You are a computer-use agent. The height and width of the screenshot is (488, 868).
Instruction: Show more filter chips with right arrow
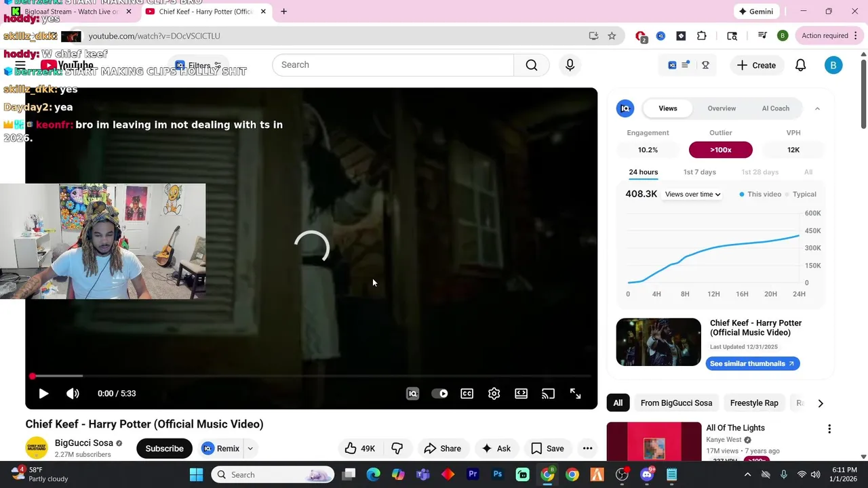pyautogui.click(x=821, y=403)
